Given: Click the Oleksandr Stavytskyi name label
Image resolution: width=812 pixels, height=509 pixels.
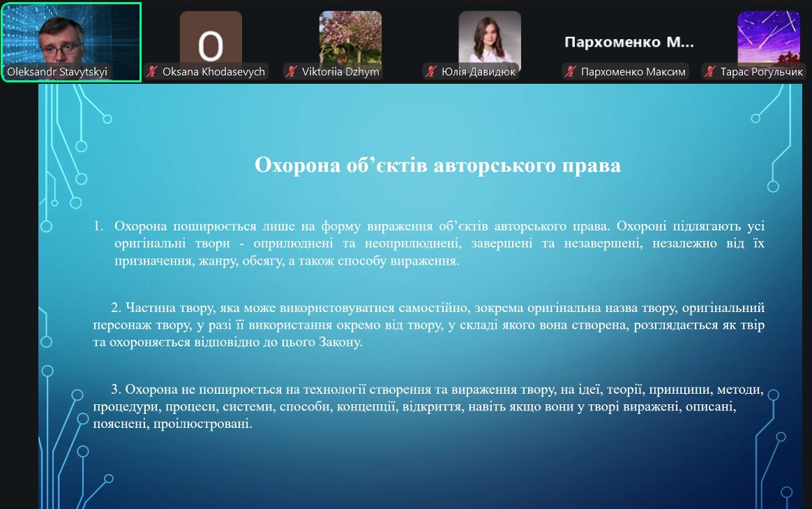Looking at the screenshot, I should [x=57, y=71].
